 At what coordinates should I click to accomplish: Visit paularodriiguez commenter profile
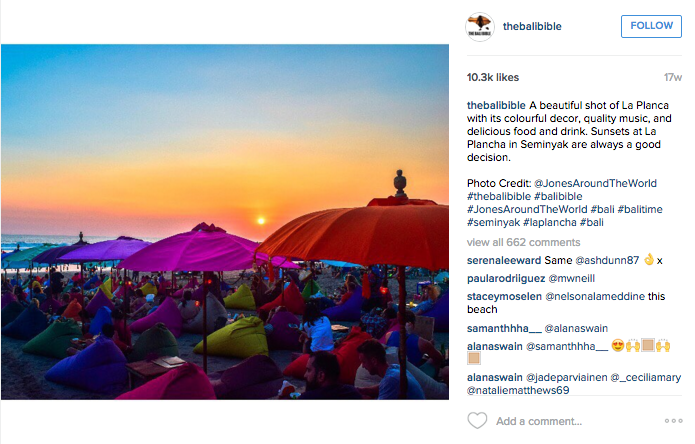(x=506, y=279)
